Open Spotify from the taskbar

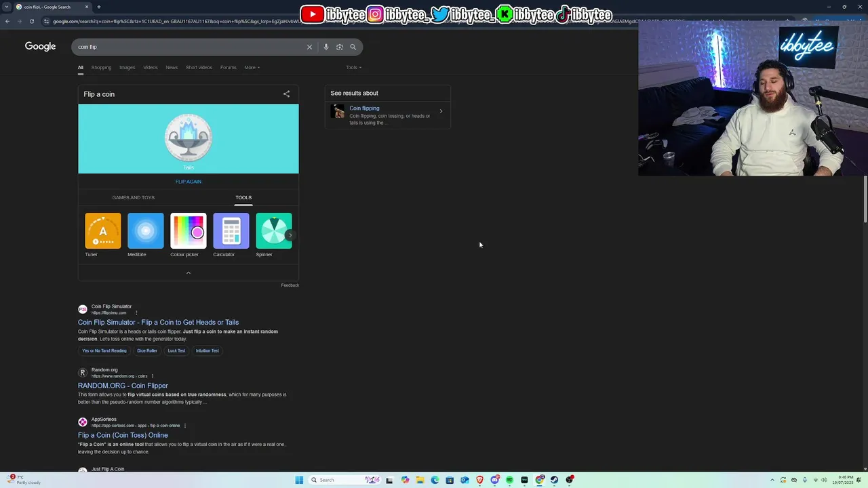pos(509,480)
